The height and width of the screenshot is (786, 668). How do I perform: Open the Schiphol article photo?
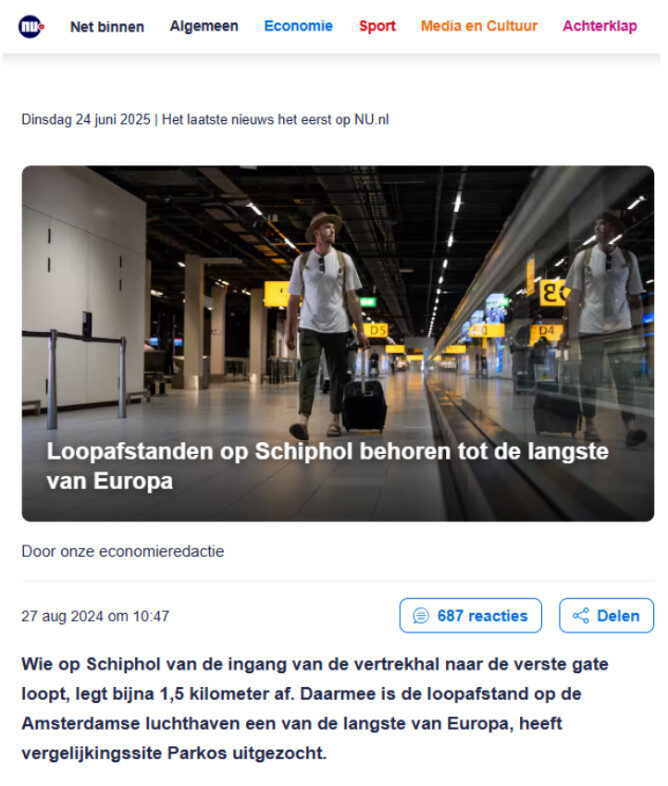tap(338, 343)
